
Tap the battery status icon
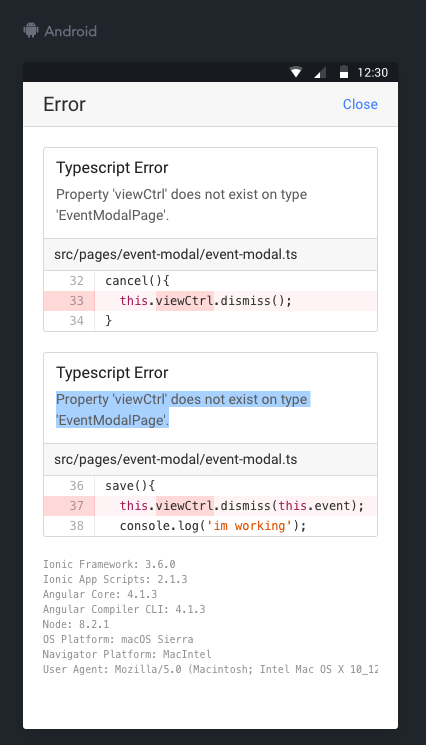[344, 72]
